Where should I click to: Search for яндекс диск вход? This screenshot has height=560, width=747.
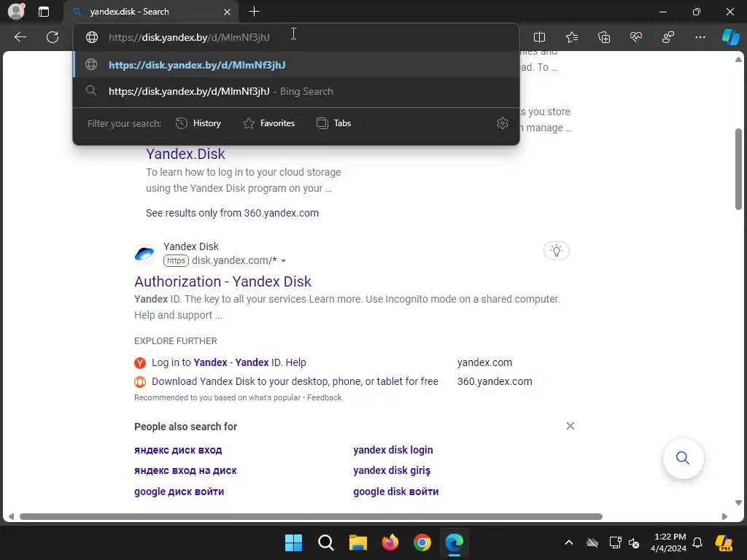(x=178, y=450)
